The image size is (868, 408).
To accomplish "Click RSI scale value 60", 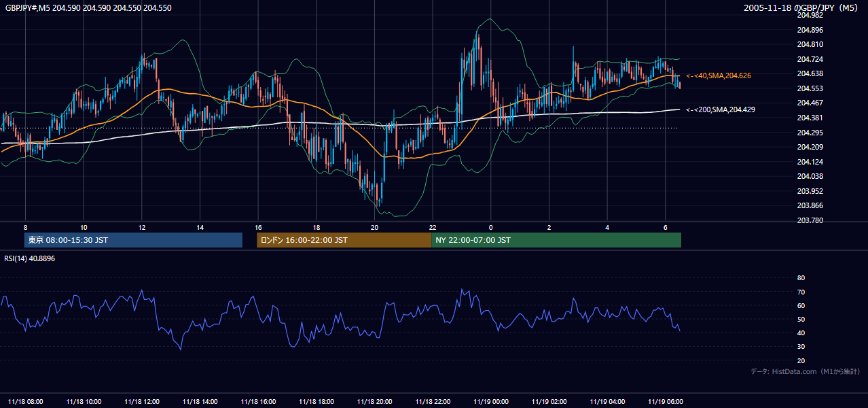I will (801, 306).
